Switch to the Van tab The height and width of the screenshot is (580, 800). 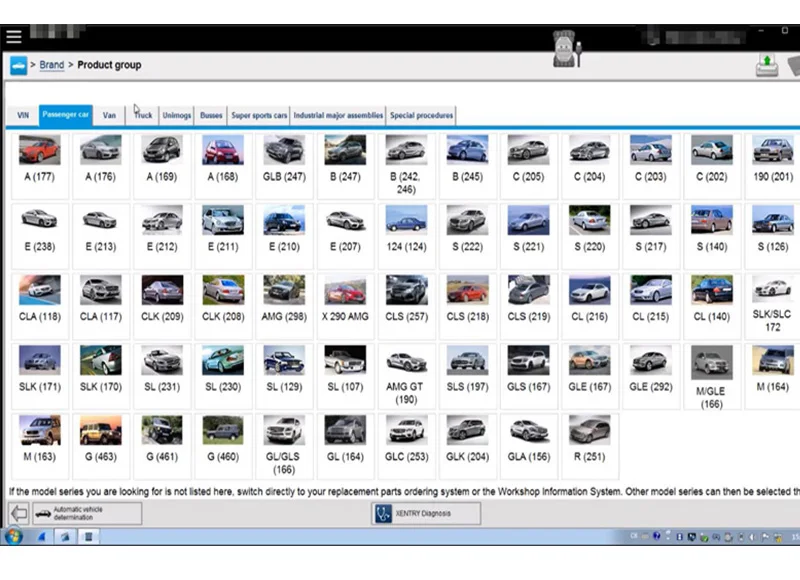109,116
